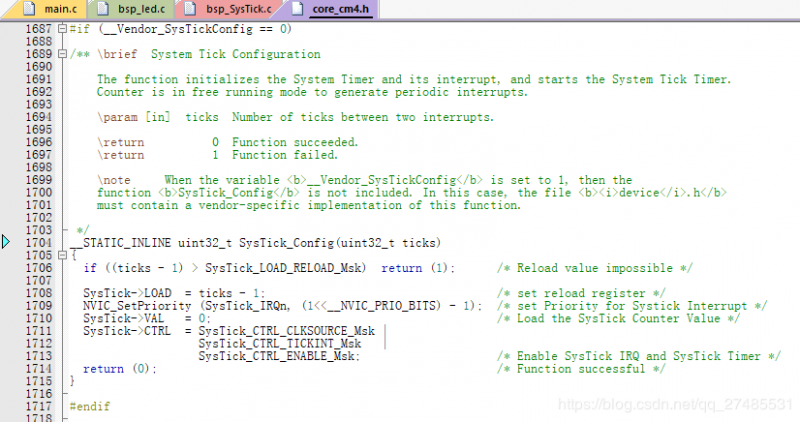800x422 pixels.
Task: Click the #endif directive
Action: click(x=90, y=407)
